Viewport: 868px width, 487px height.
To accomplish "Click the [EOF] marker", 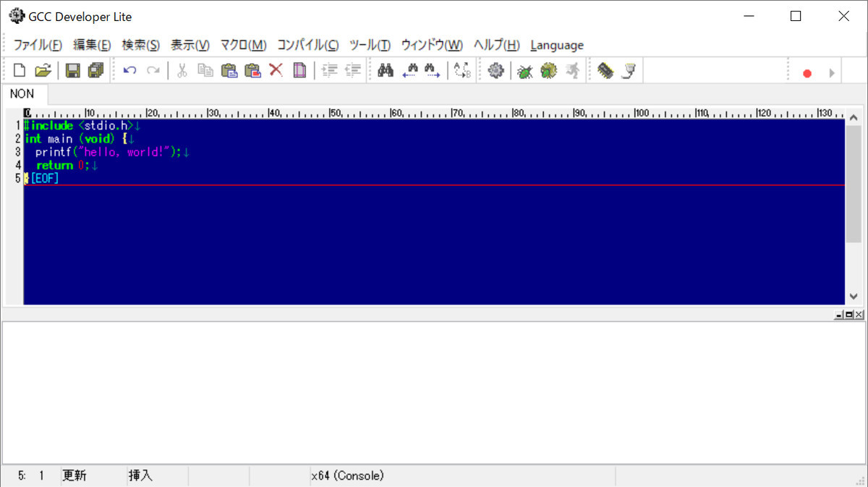I will [x=44, y=178].
